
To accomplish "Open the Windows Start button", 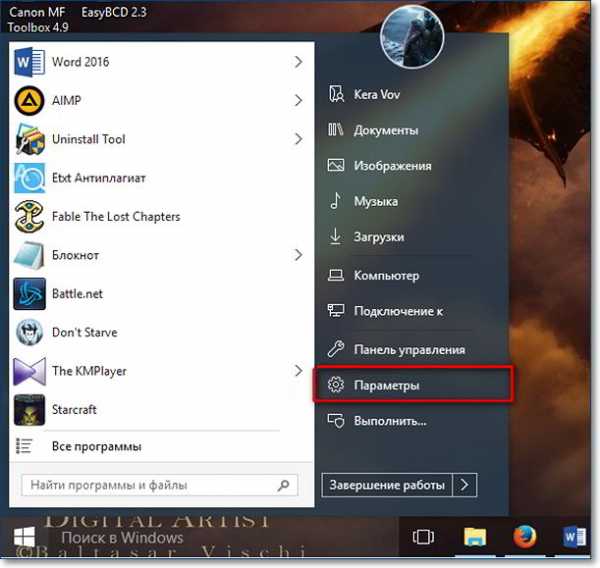I will tap(24, 536).
